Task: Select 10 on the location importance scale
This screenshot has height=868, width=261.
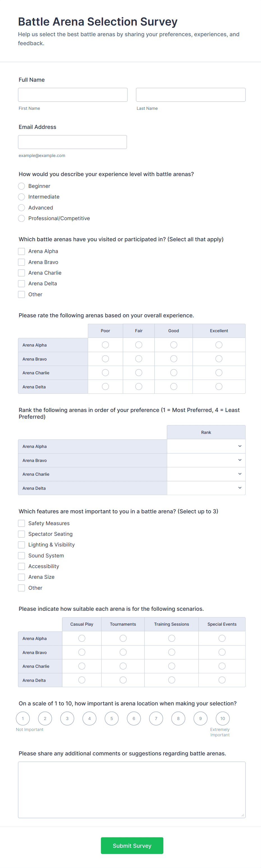Action: click(223, 718)
